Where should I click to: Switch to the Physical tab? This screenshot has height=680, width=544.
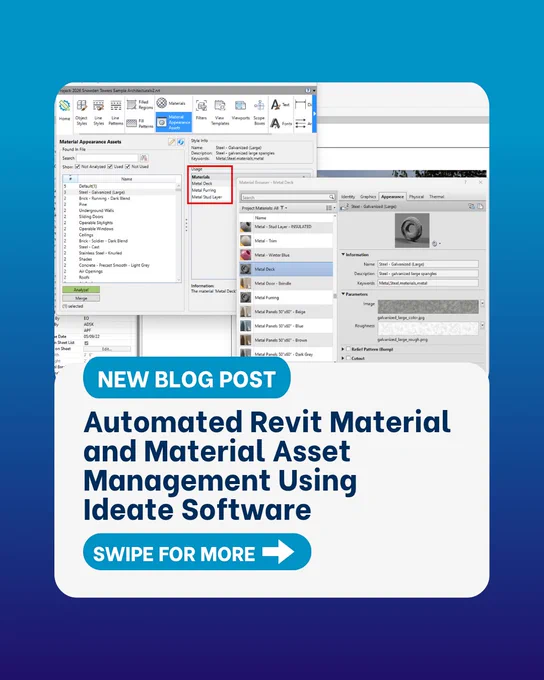416,197
